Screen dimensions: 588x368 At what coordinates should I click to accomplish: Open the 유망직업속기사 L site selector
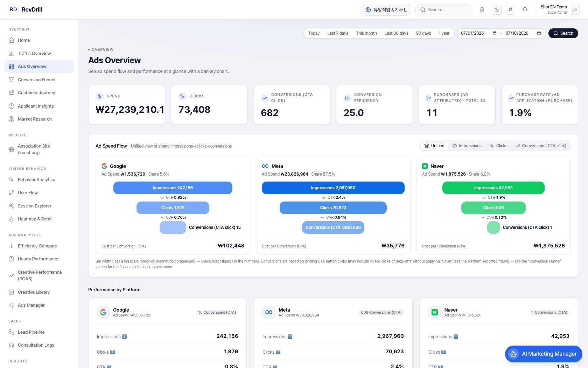click(x=386, y=10)
